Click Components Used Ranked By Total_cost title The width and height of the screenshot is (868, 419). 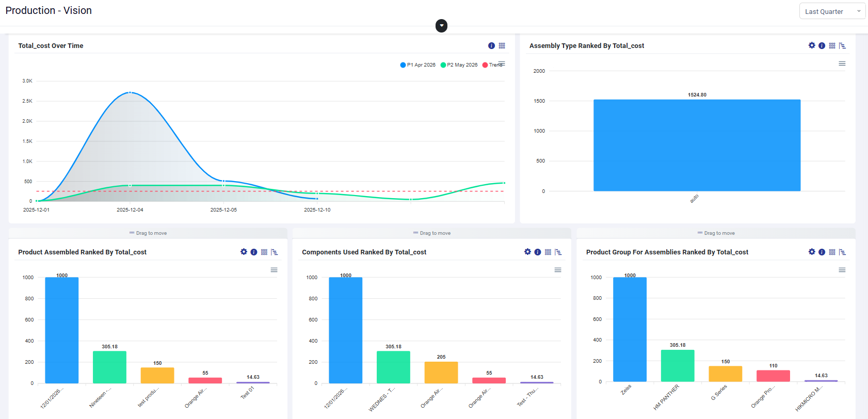click(364, 252)
